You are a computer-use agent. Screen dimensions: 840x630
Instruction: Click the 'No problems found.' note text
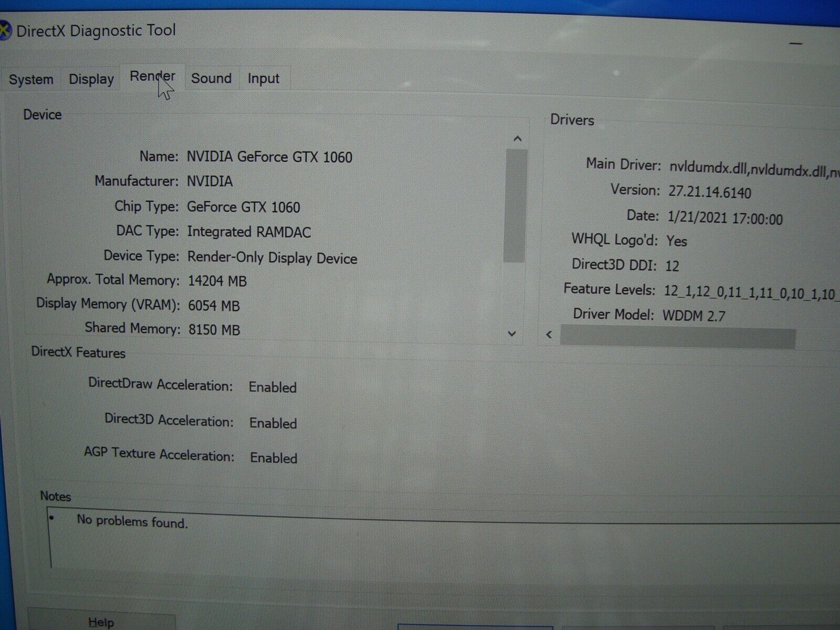click(x=132, y=521)
